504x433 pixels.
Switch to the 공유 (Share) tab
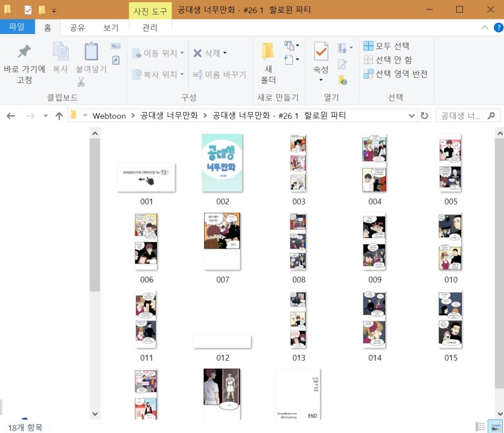pos(77,28)
